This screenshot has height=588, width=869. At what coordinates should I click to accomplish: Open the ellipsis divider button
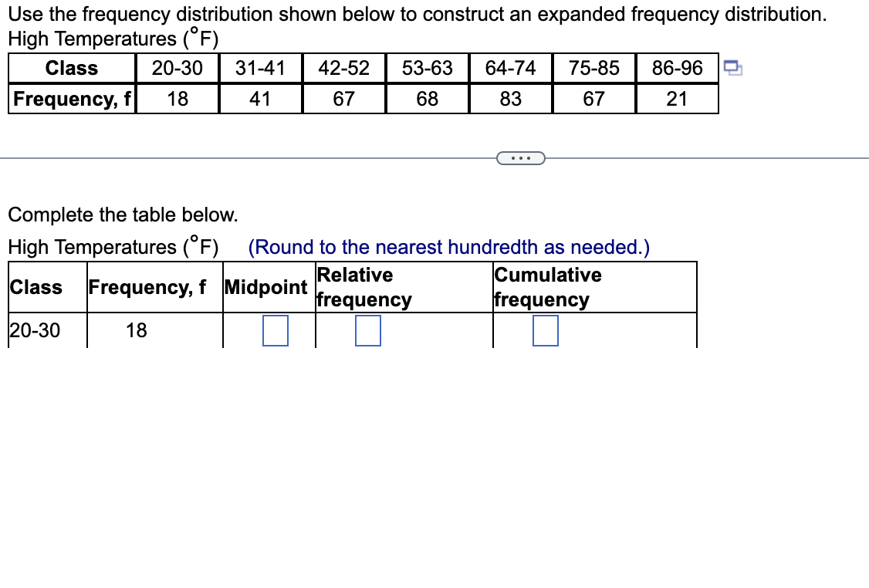(520, 157)
